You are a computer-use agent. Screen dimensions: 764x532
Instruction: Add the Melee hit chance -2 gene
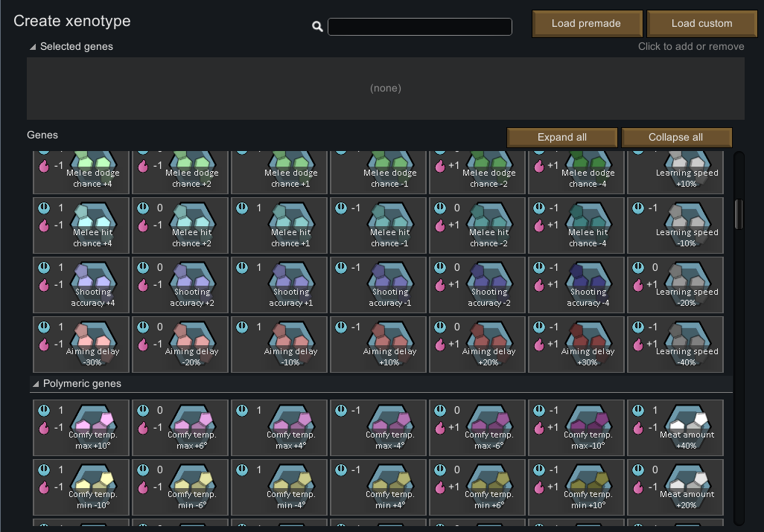(x=477, y=225)
